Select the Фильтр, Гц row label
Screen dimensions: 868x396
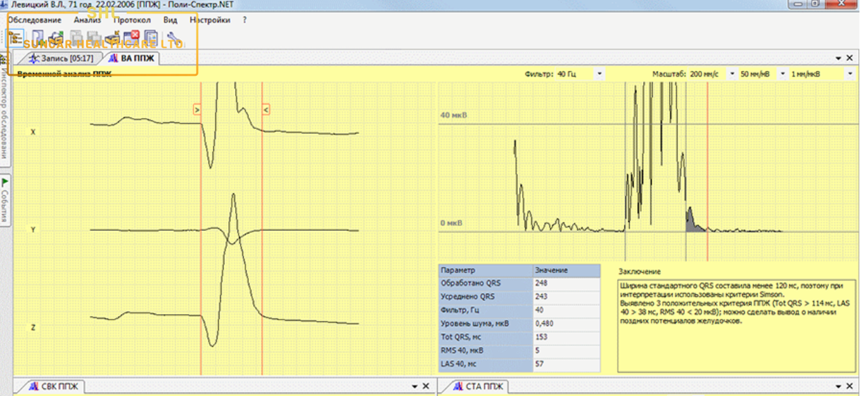click(x=485, y=310)
